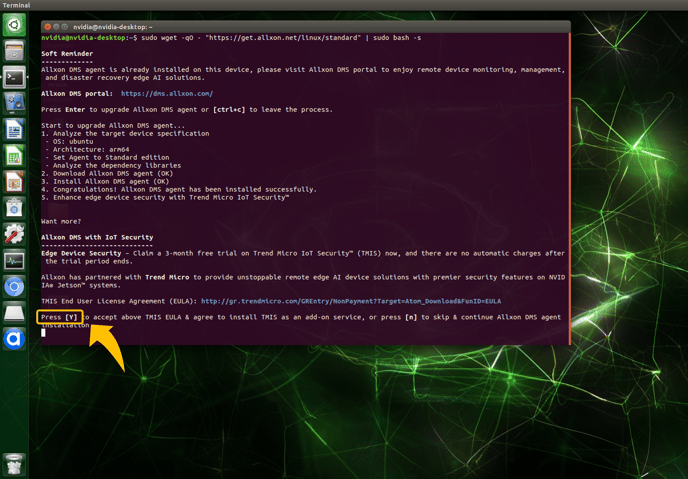Screen dimensions: 688x479
Task: Click the '- Architecture: arm64' line
Action: pos(87,149)
